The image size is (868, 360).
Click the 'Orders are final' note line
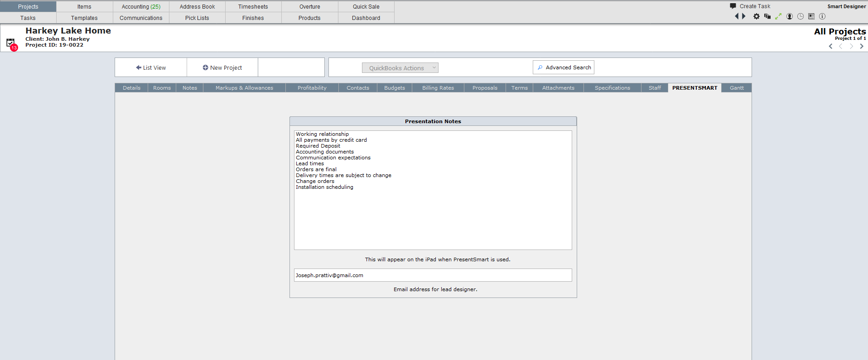tap(316, 169)
